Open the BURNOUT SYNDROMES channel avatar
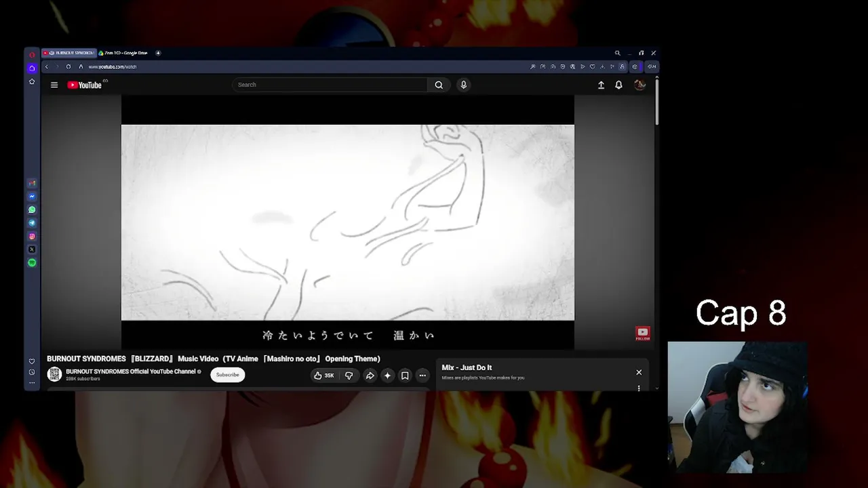Viewport: 868px width, 488px height. (54, 374)
